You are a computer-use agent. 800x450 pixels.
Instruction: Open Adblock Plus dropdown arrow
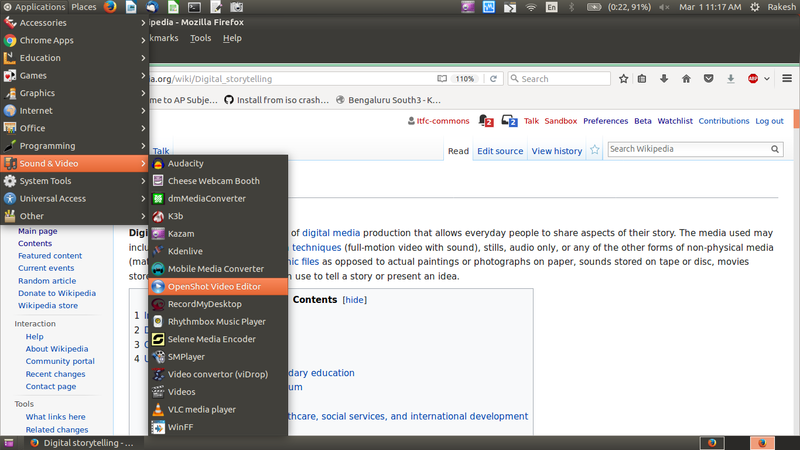tap(767, 79)
